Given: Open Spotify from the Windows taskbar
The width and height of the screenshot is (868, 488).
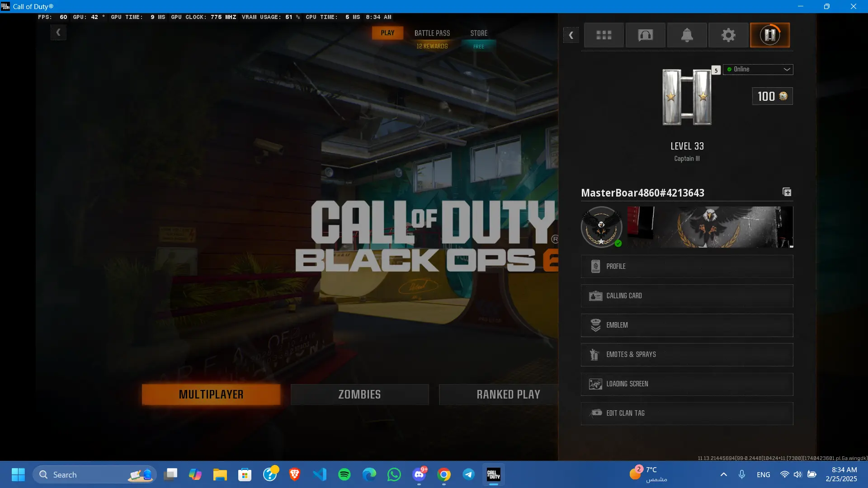Looking at the screenshot, I should (x=344, y=474).
